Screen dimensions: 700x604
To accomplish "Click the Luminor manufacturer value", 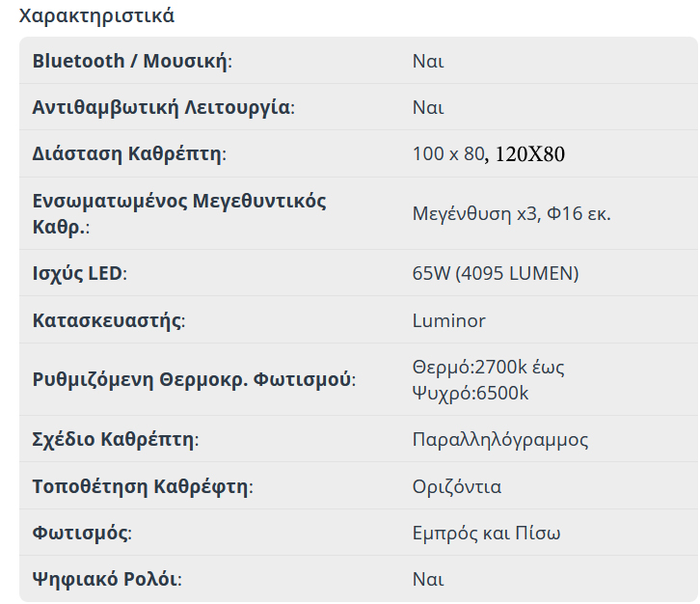I will tap(448, 320).
